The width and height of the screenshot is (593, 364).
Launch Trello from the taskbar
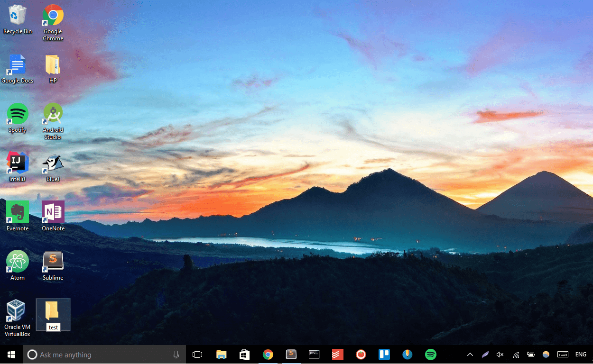click(x=384, y=354)
